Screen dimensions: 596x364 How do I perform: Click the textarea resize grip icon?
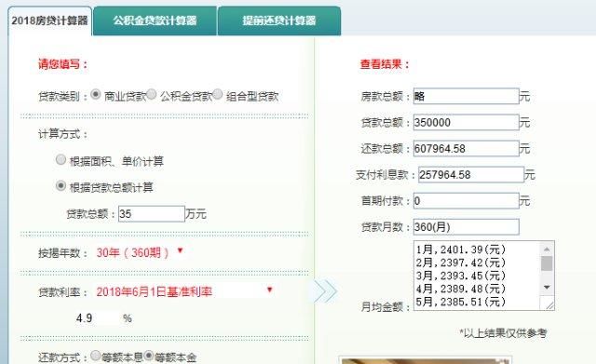tap(549, 304)
